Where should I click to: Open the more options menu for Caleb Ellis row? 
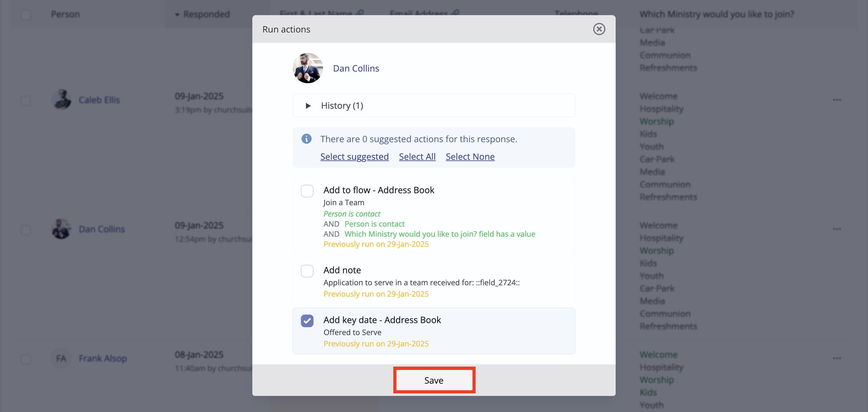coord(837,100)
